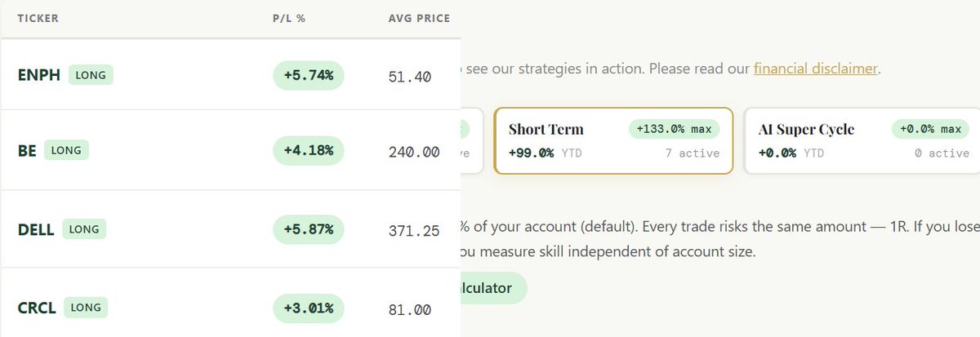980x337 pixels.
Task: Open the DELL position row
Action: pos(230,229)
